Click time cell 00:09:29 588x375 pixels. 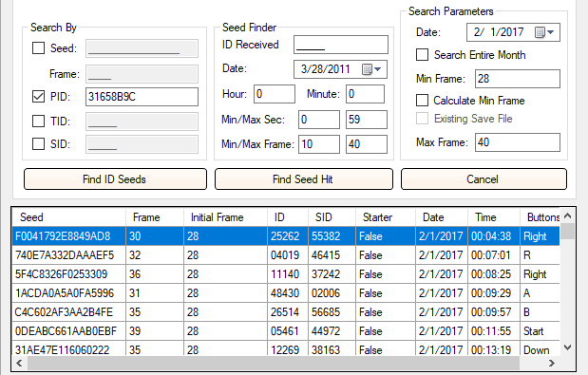(x=494, y=293)
